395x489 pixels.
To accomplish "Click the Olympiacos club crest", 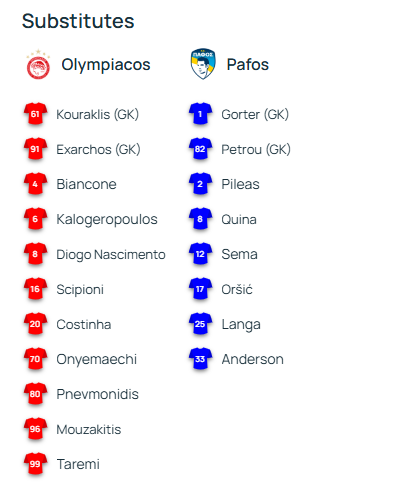I will point(38,64).
